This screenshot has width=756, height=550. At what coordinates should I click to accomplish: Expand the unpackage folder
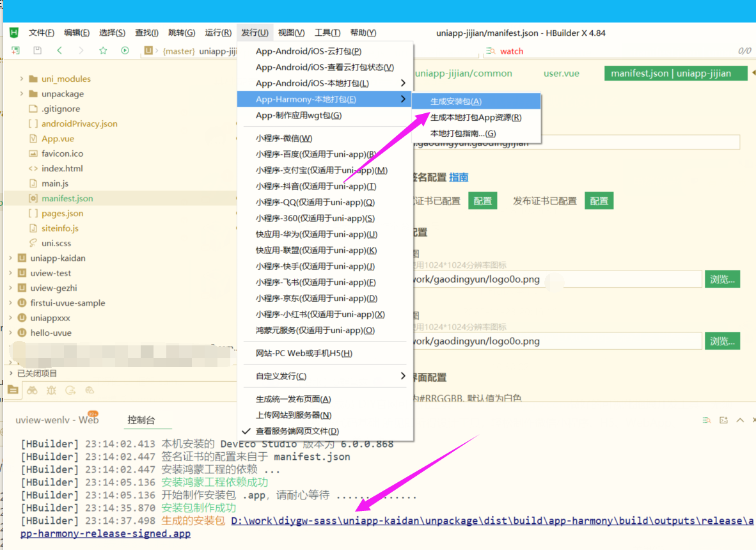tap(22, 93)
